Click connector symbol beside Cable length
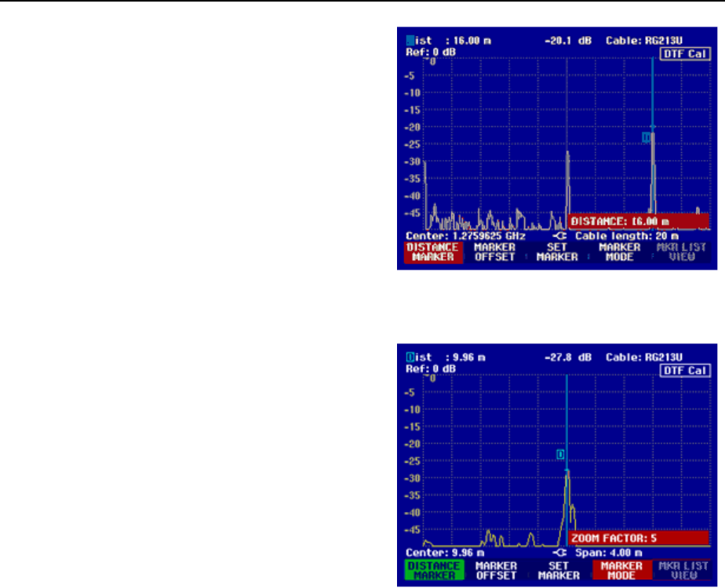 click(560, 236)
